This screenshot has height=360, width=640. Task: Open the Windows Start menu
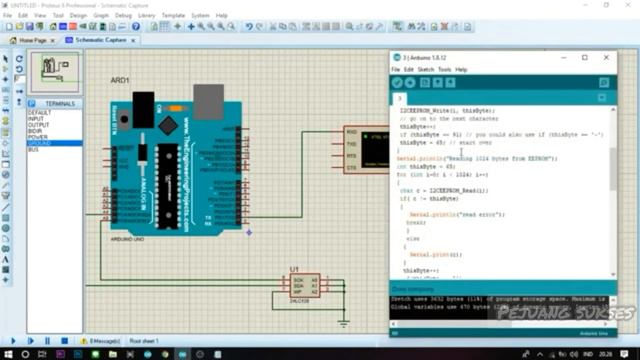pos(8,354)
